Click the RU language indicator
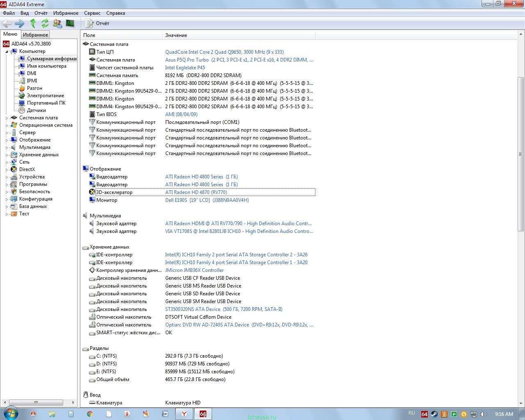525x420 pixels. [x=412, y=413]
